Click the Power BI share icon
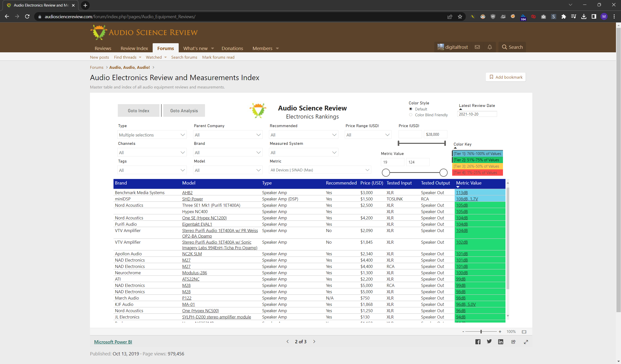This screenshot has width=621, height=364. (513, 342)
